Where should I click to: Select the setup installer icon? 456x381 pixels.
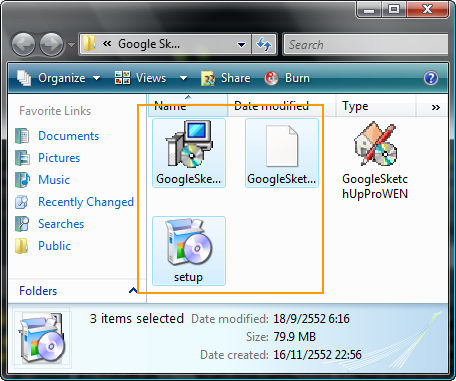click(189, 242)
